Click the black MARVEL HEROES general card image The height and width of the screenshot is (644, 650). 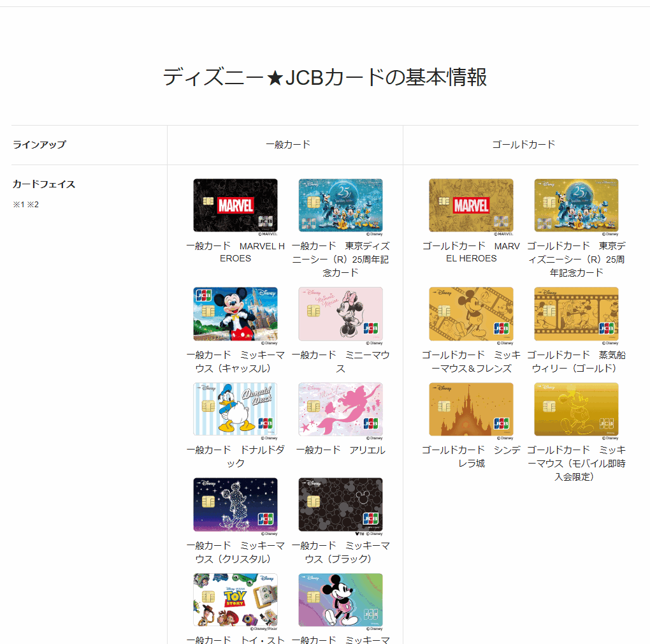click(x=235, y=205)
